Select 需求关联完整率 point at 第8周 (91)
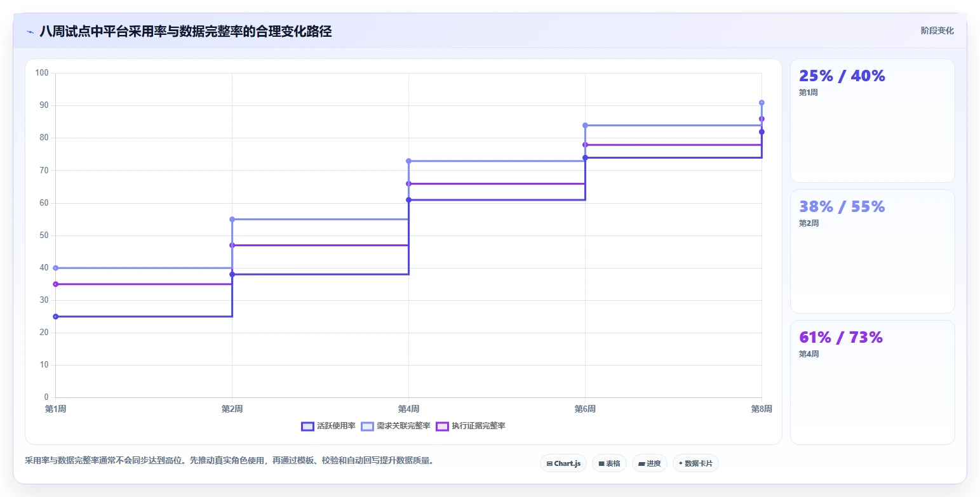This screenshot has height=497, width=980. [x=762, y=102]
